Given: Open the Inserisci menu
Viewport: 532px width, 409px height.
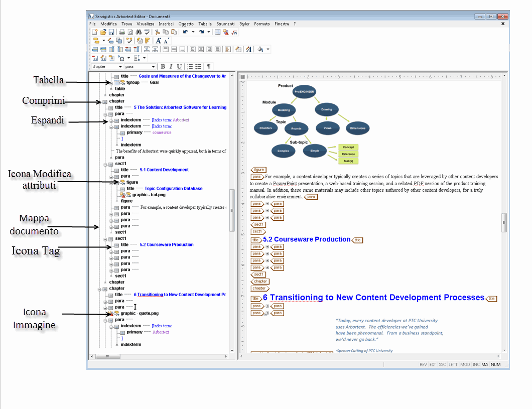Looking at the screenshot, I should [166, 24].
